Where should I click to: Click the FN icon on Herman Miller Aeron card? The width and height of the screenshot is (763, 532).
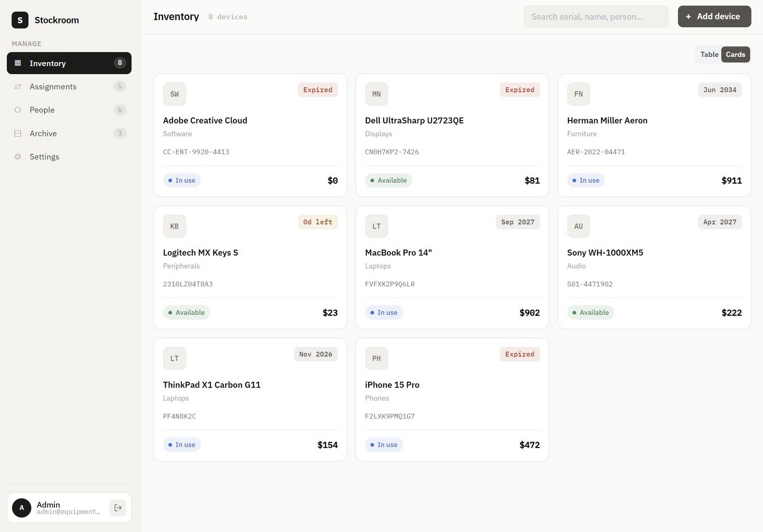pos(578,94)
